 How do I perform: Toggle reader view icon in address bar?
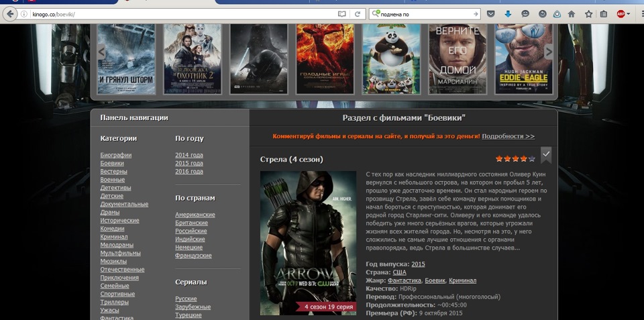pyautogui.click(x=341, y=14)
